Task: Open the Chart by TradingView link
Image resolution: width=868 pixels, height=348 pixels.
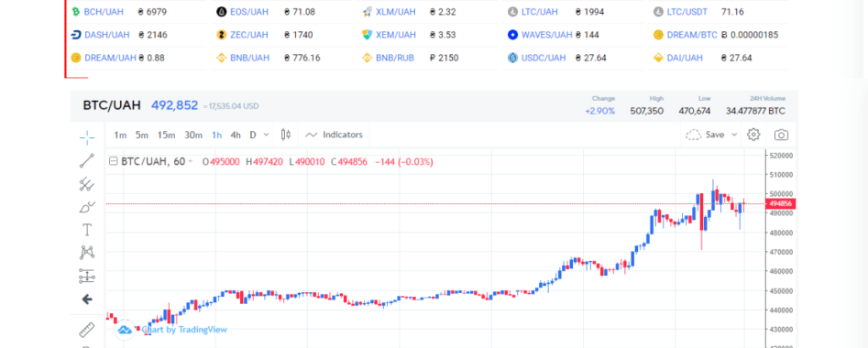Action: (184, 330)
